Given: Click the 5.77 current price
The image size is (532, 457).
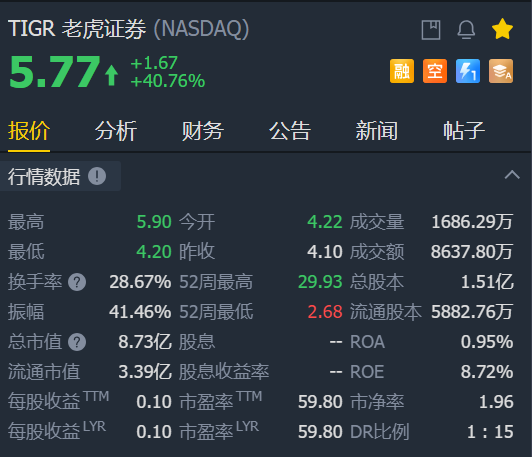Looking at the screenshot, I should (x=55, y=72).
